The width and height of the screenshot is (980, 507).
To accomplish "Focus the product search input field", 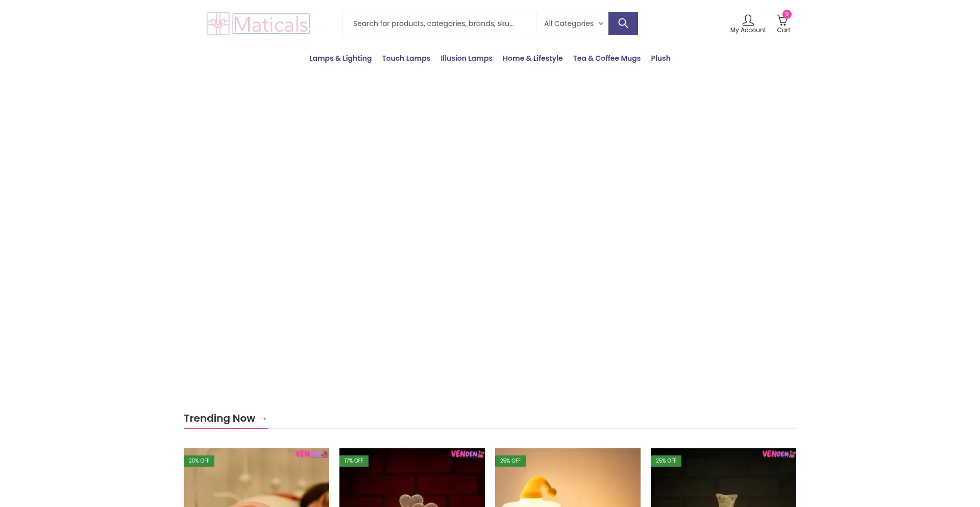I will [439, 23].
